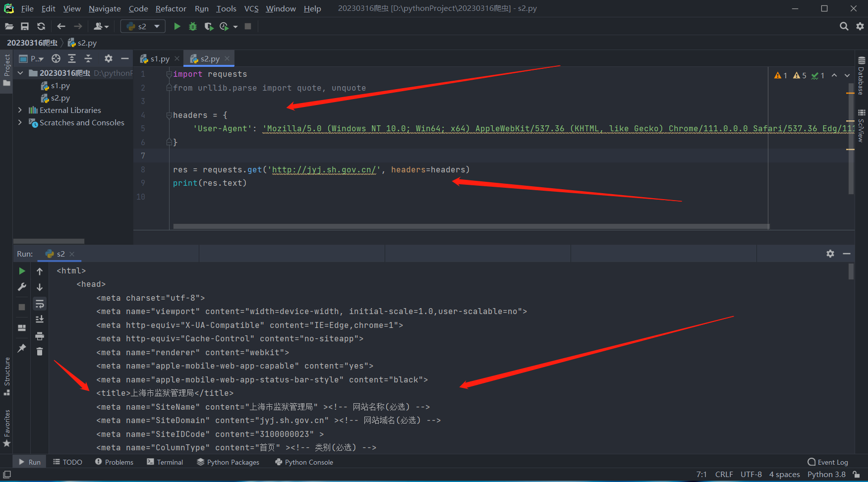Navigate forward with the right arrow
This screenshot has width=868, height=482.
tap(78, 26)
